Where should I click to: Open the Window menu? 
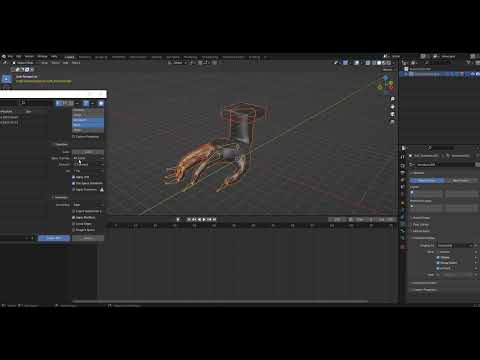coord(42,56)
